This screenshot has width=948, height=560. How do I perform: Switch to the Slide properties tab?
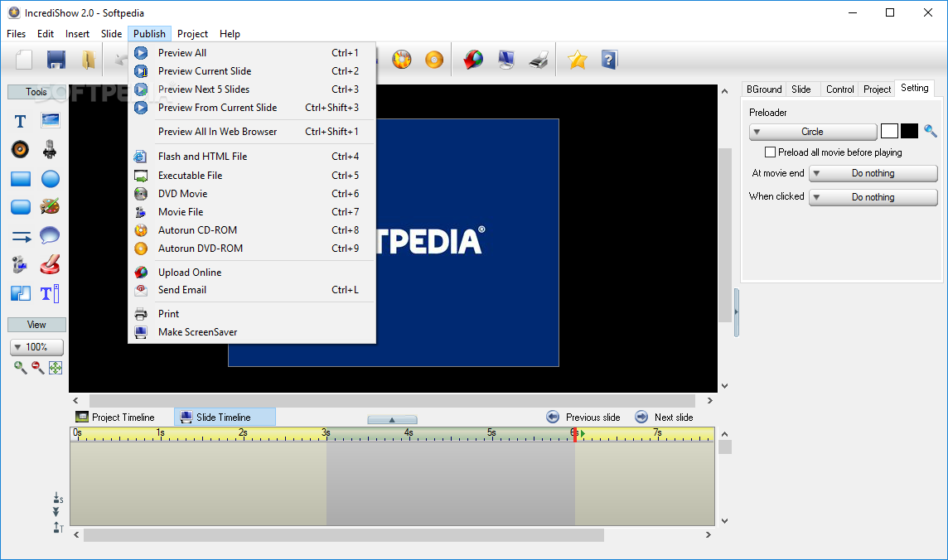(801, 89)
